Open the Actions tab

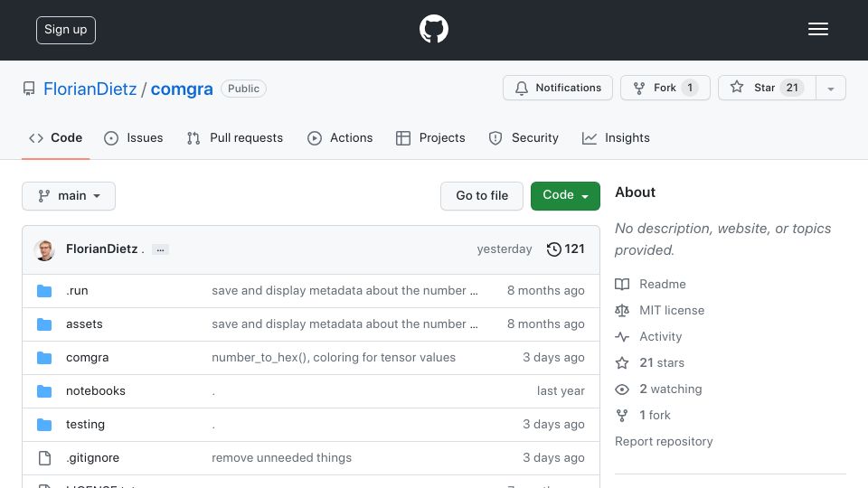tap(340, 137)
